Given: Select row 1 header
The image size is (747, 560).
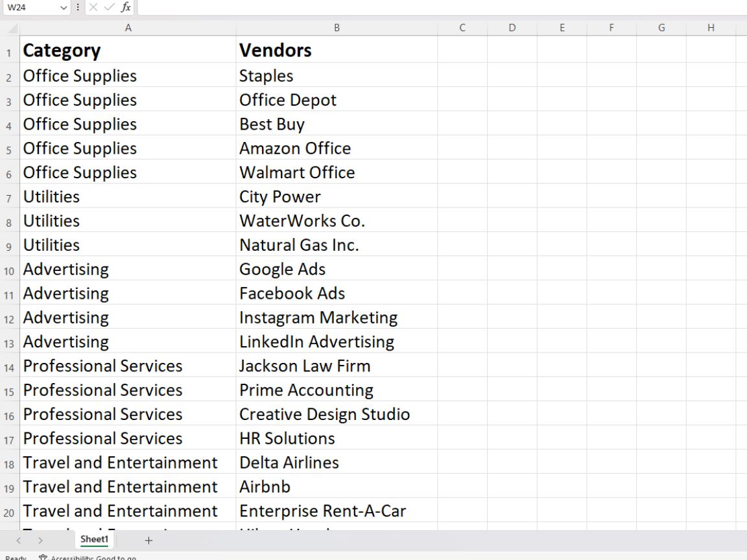Looking at the screenshot, I should pyautogui.click(x=9, y=51).
